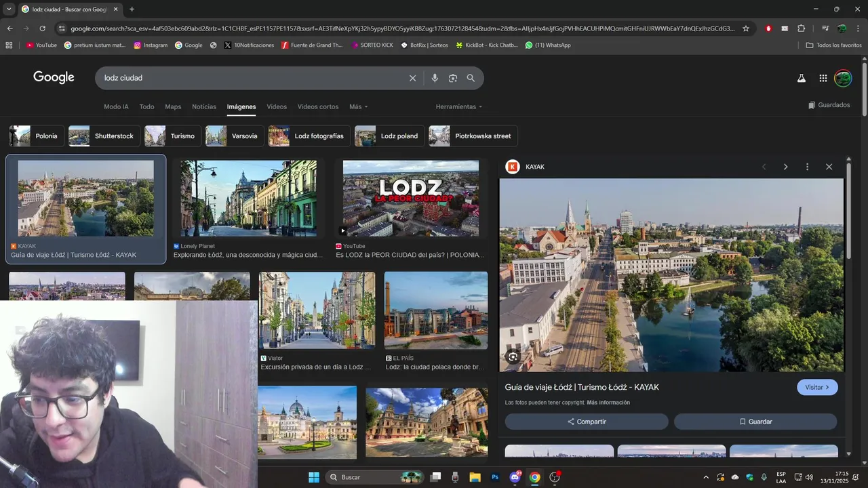Expand the Herramientas dropdown

tap(459, 106)
